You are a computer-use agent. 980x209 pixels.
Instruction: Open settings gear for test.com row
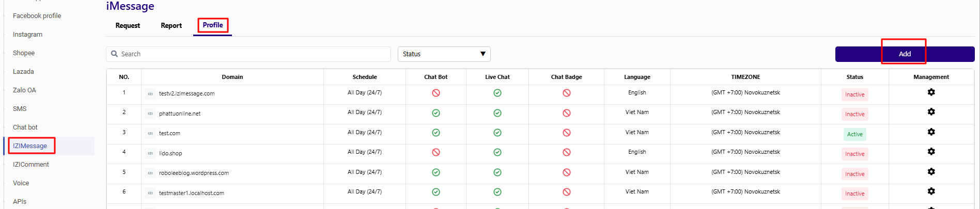[x=931, y=132]
